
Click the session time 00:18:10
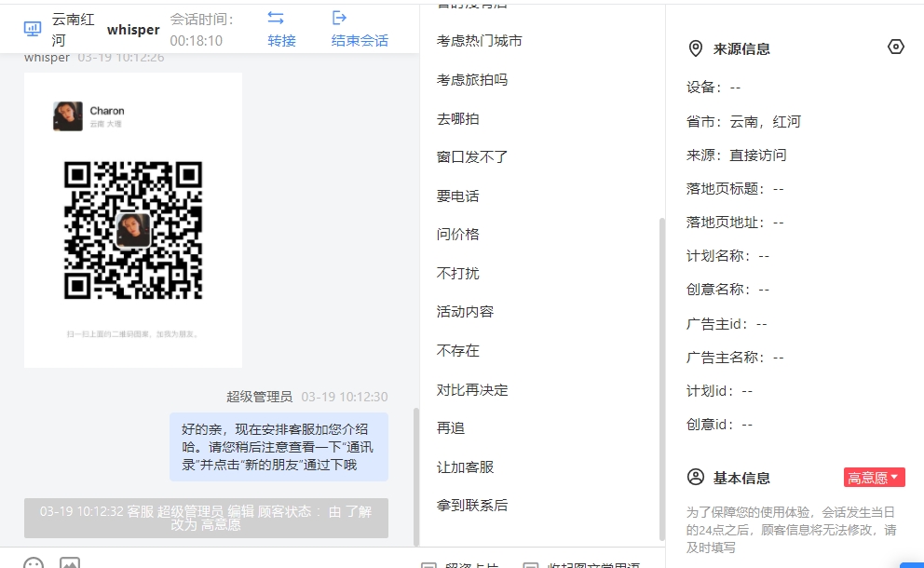[x=197, y=41]
